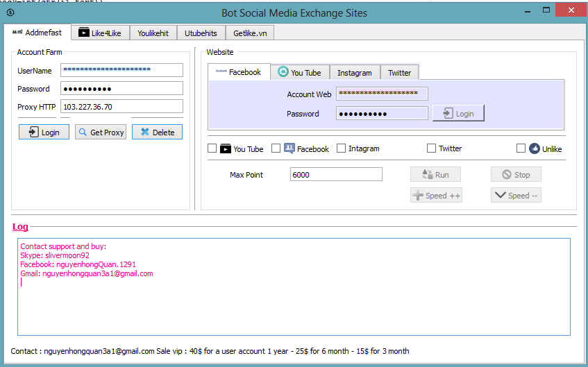Image resolution: width=588 pixels, height=367 pixels.
Task: Click the Speed ++ button
Action: coord(436,195)
